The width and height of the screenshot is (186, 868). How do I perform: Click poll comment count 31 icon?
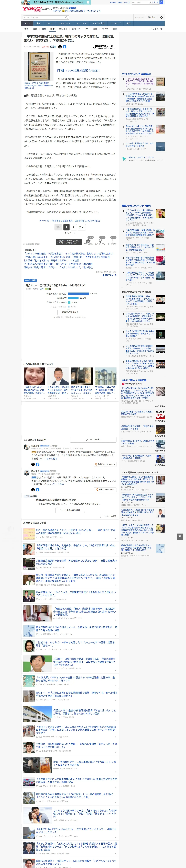pos(42,288)
